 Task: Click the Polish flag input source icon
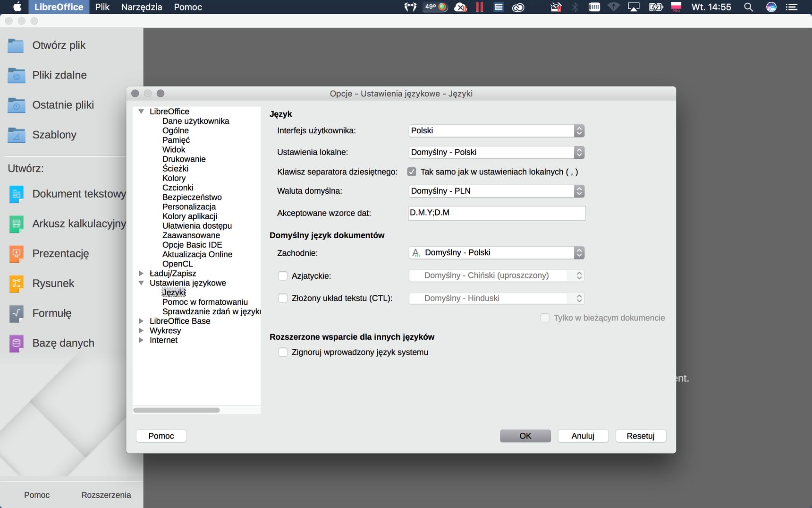(x=676, y=7)
